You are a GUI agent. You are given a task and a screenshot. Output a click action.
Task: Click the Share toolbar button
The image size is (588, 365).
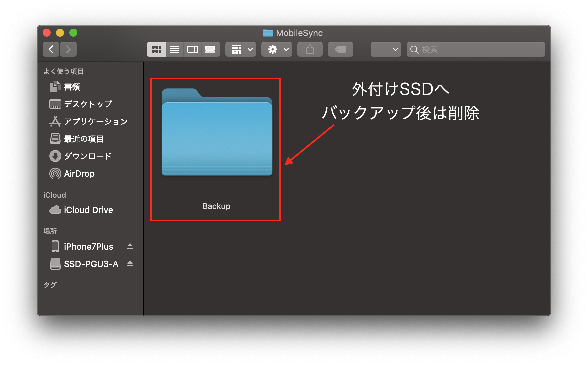click(x=310, y=49)
